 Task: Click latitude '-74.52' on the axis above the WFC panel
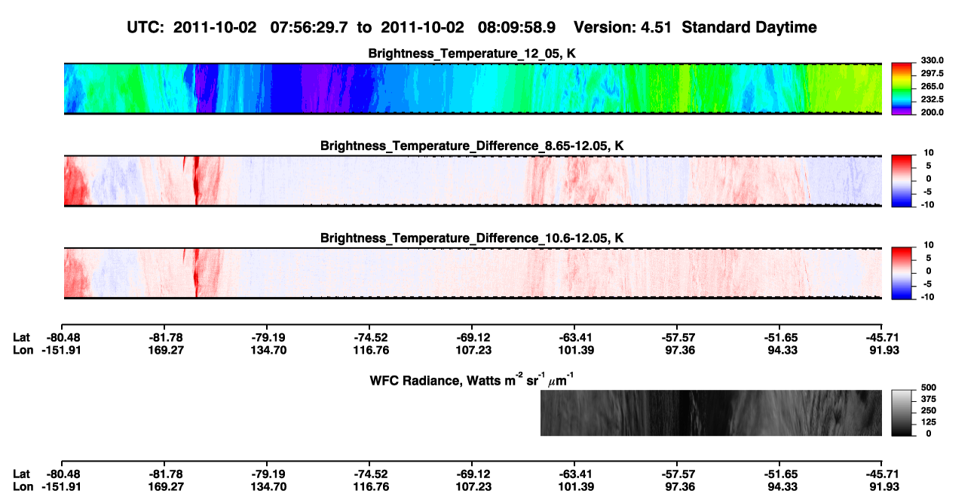371,338
